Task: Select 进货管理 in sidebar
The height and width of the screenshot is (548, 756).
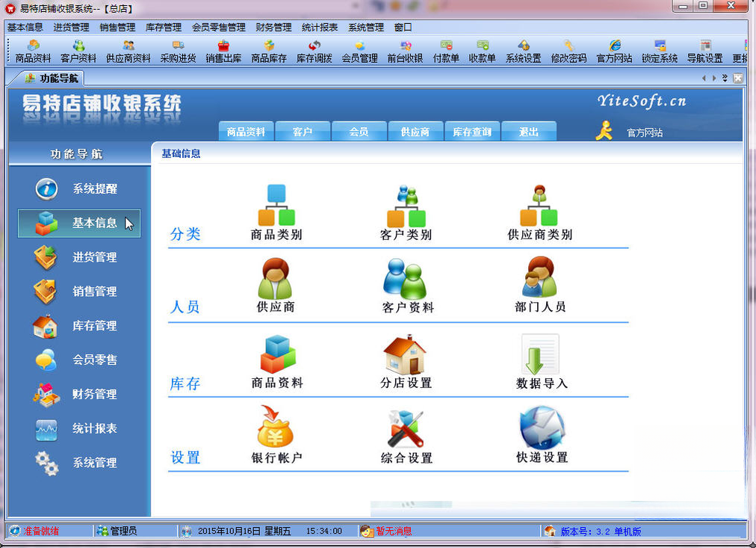Action: 78,257
